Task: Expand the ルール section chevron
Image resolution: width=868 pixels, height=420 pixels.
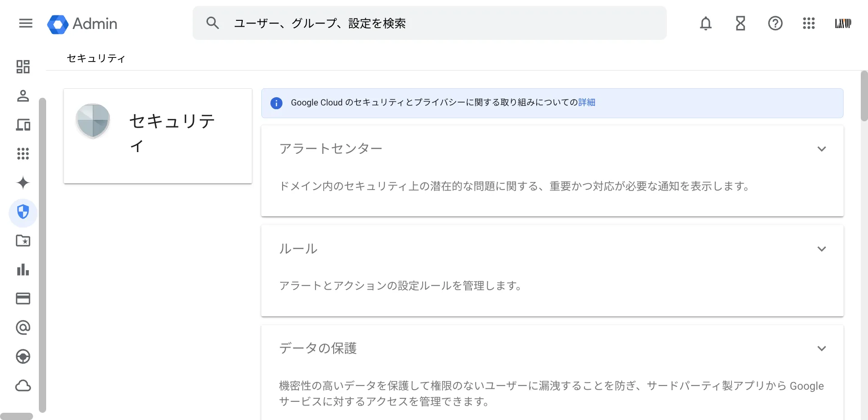Action: point(821,249)
